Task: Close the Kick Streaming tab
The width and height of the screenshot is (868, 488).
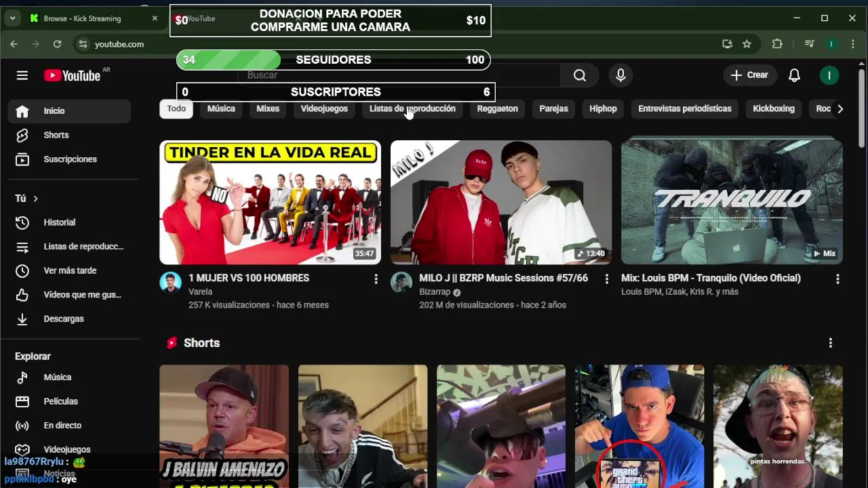Action: (155, 18)
